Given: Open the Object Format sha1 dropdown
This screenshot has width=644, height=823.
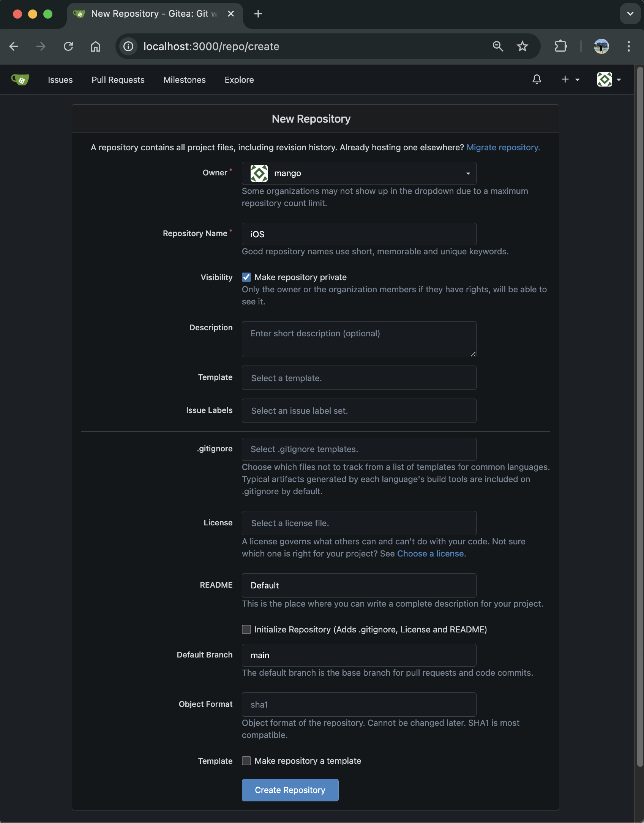Looking at the screenshot, I should tap(359, 705).
